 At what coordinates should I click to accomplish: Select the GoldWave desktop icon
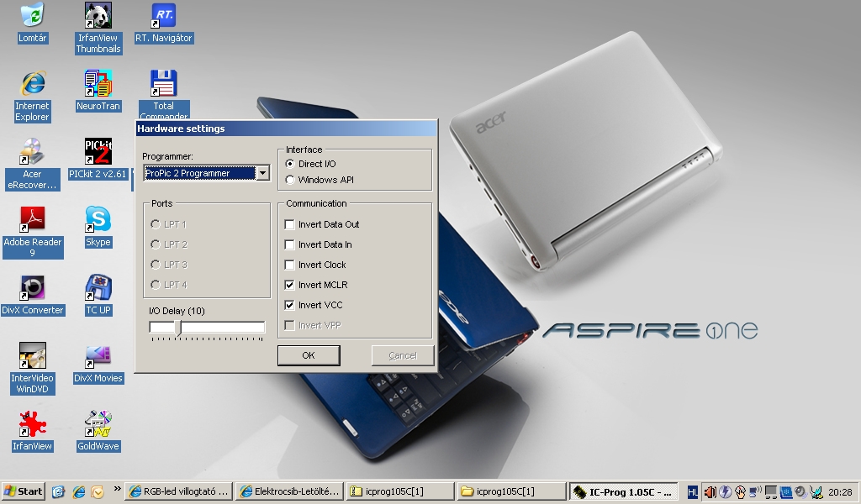click(x=98, y=431)
